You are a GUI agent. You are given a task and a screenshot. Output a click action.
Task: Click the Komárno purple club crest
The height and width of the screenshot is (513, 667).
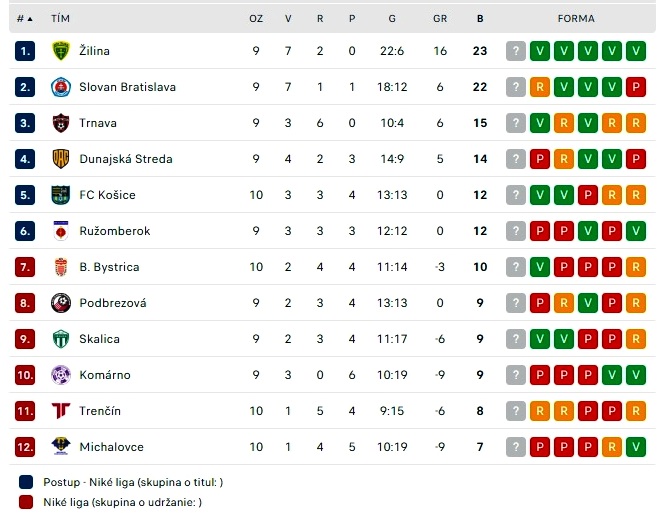60,375
